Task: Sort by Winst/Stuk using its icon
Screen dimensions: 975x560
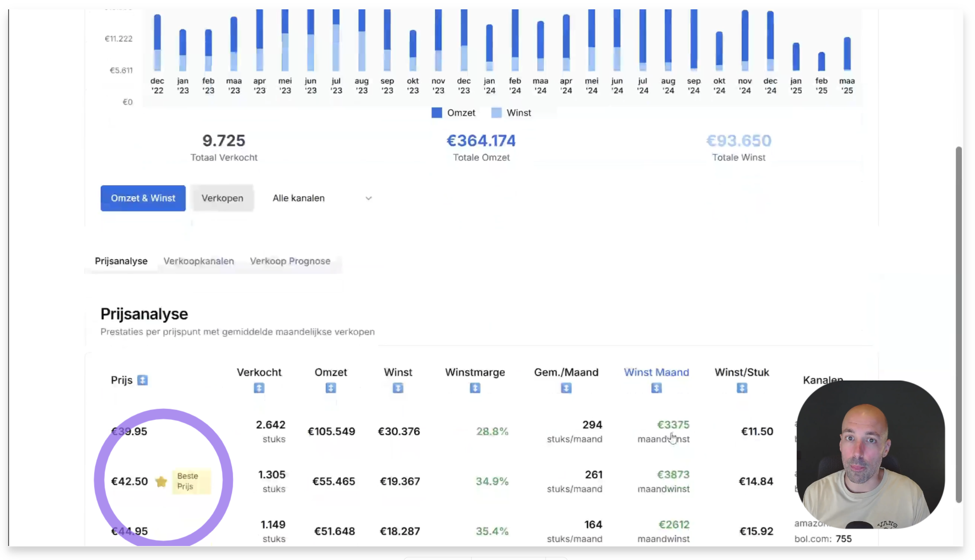Action: pos(741,388)
